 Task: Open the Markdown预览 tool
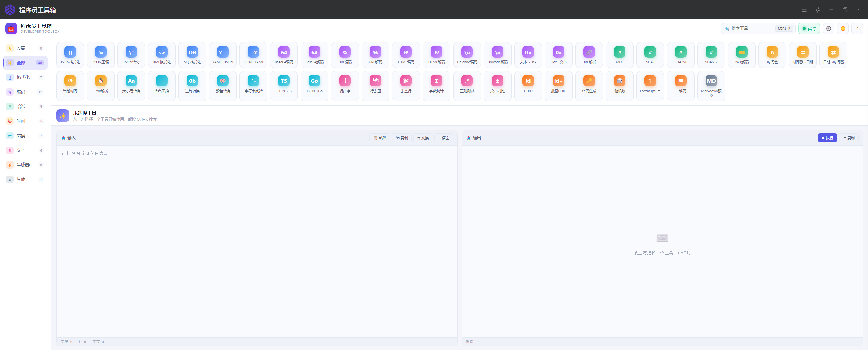point(711,86)
